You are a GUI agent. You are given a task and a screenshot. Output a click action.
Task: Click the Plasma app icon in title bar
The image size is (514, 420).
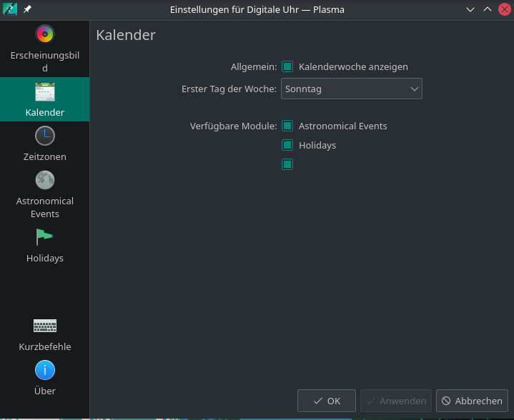(10, 9)
